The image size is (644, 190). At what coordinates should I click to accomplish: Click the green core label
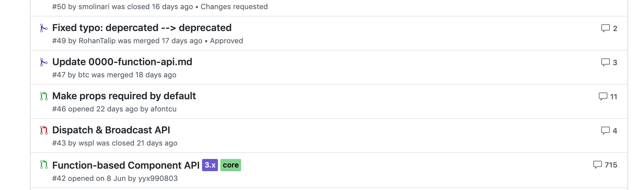tap(231, 165)
